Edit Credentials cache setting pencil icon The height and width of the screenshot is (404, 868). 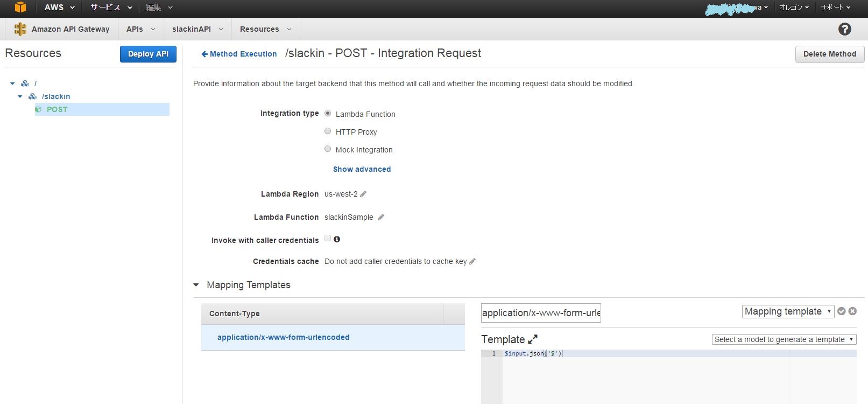click(x=472, y=261)
